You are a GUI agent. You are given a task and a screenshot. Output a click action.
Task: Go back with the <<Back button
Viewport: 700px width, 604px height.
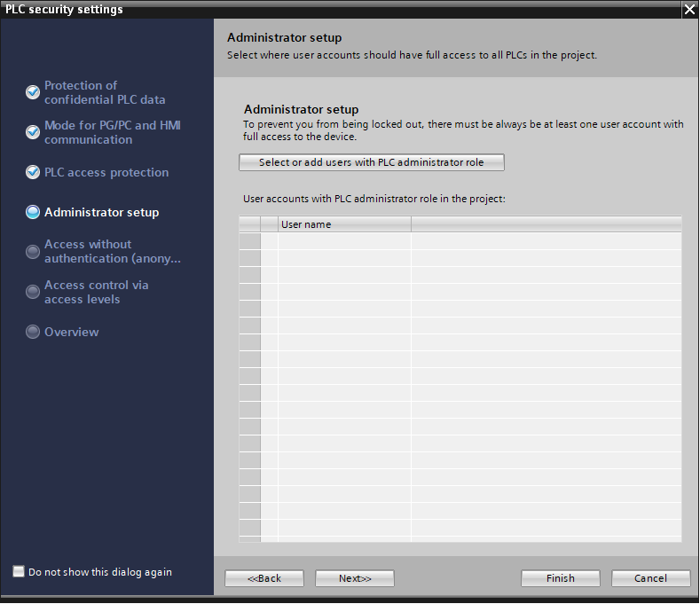point(264,578)
